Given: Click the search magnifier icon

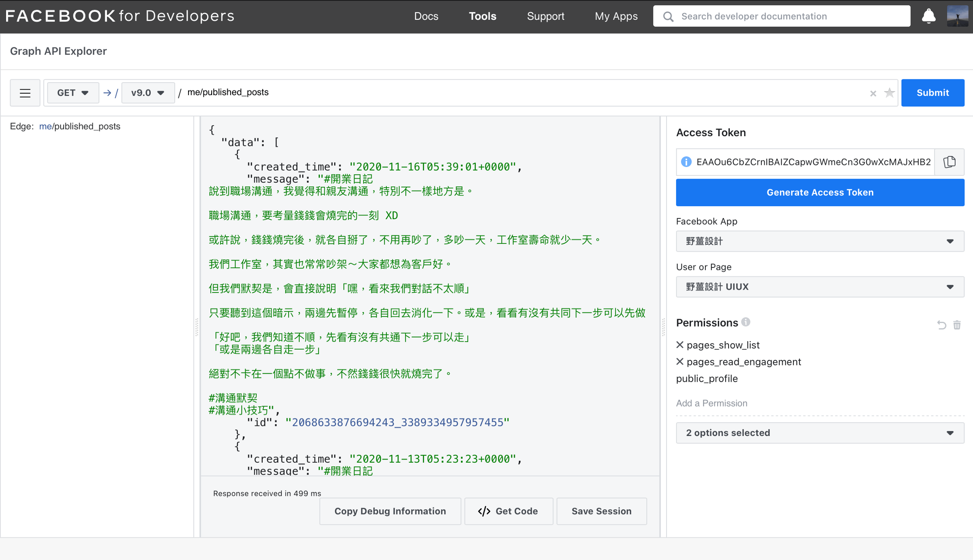Looking at the screenshot, I should pos(668,17).
